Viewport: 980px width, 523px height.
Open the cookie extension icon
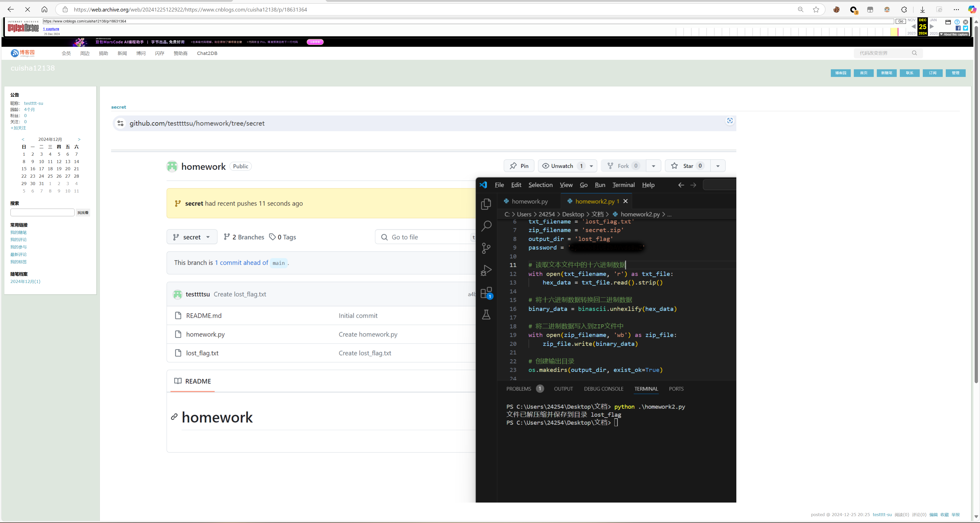coord(836,9)
